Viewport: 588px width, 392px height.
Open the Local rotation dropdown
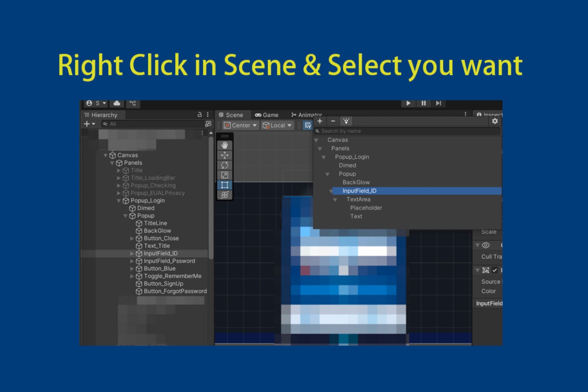point(277,125)
